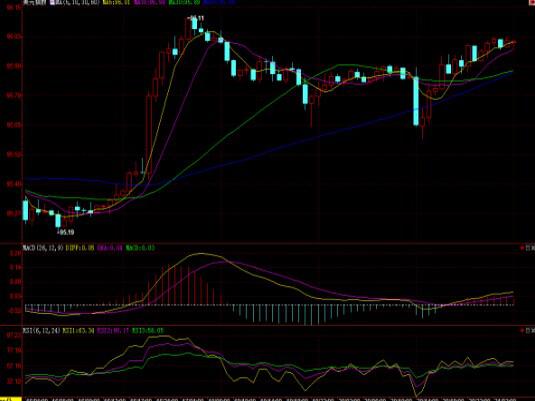Screen dimensions: 535x401
Task: Click the yellow MA5 value at top
Action: point(116,2)
